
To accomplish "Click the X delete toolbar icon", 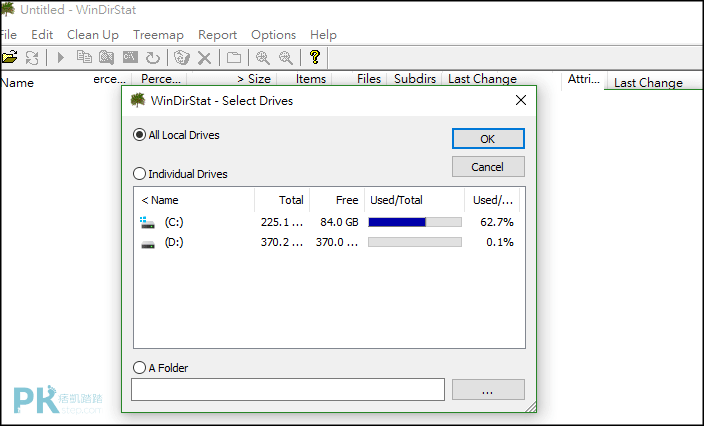I will [204, 58].
